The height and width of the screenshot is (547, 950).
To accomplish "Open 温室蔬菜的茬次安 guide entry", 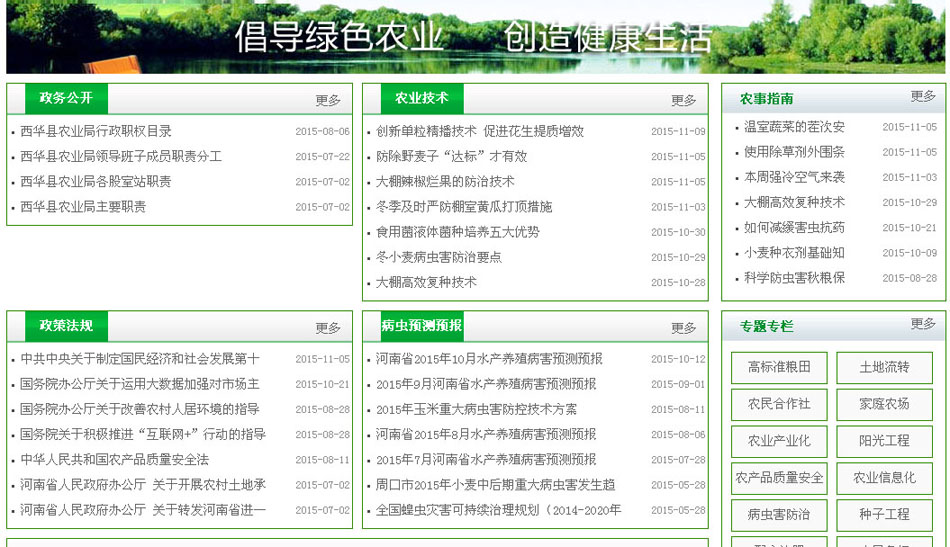I will pos(794,127).
